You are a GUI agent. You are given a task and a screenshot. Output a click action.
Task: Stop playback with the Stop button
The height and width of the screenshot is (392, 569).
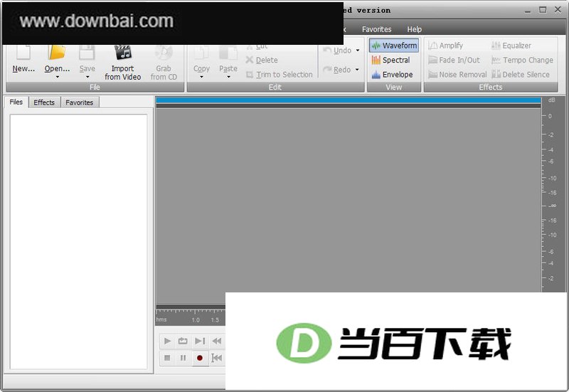[167, 358]
